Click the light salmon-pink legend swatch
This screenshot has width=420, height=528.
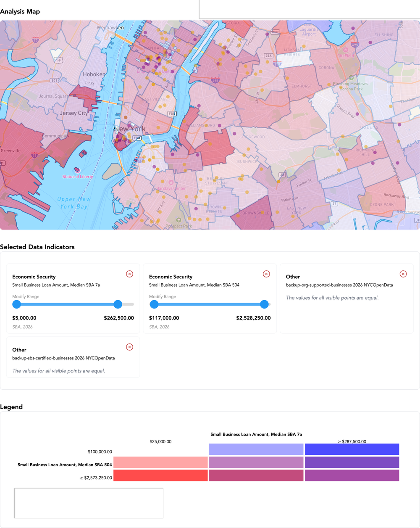coord(160,462)
